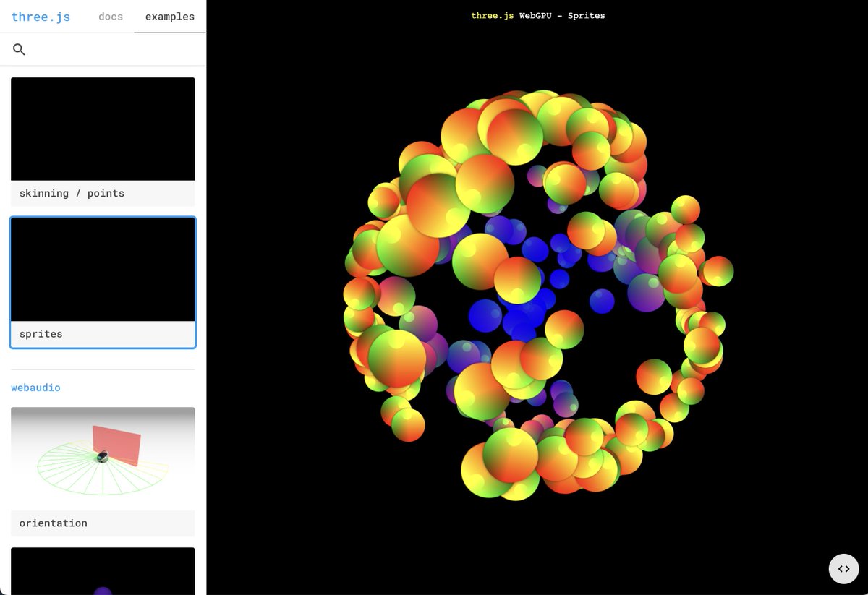Open the partially visible thumbnail below orientation

coord(103,571)
